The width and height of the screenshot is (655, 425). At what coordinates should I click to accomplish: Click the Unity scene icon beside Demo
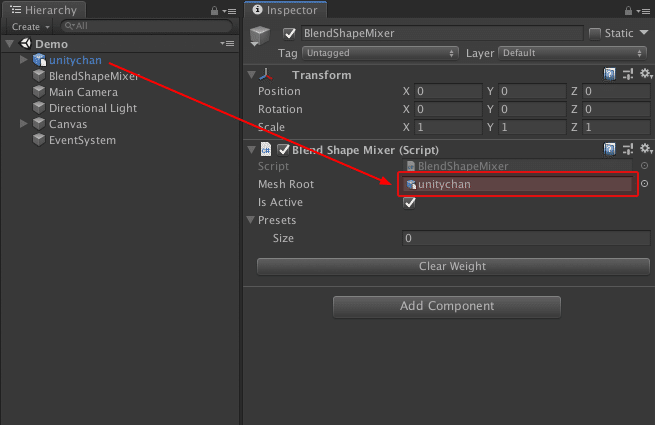[26, 43]
